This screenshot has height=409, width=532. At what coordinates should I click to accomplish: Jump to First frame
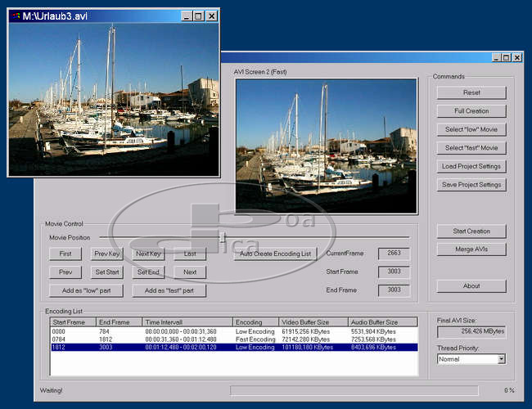[65, 254]
